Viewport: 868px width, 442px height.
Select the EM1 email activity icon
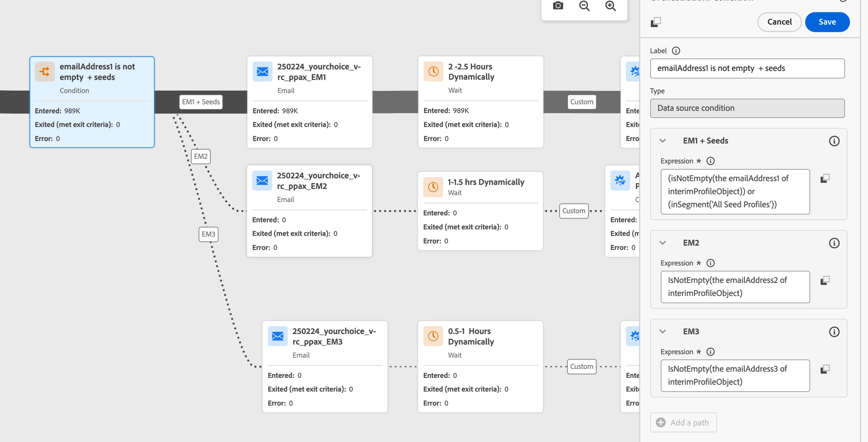click(262, 72)
